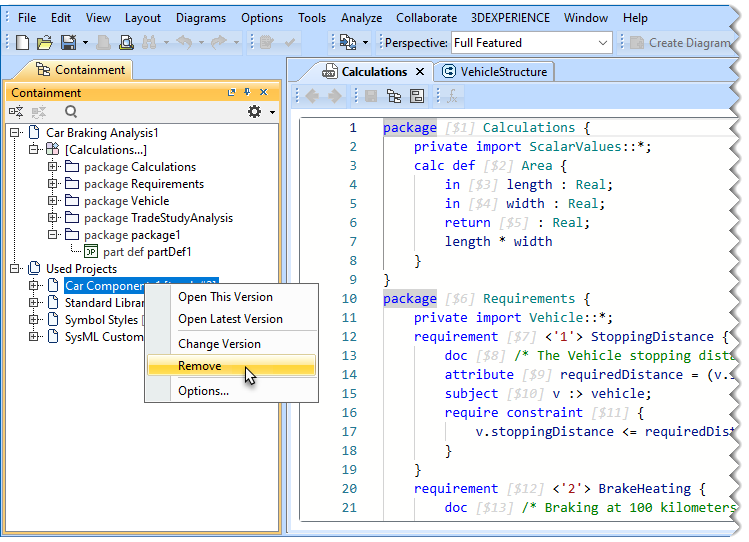Open a project with the folder icon

point(44,42)
